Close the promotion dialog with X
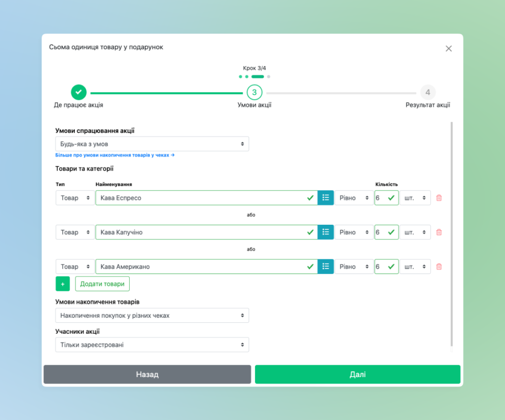This screenshot has height=420, width=505. (448, 48)
